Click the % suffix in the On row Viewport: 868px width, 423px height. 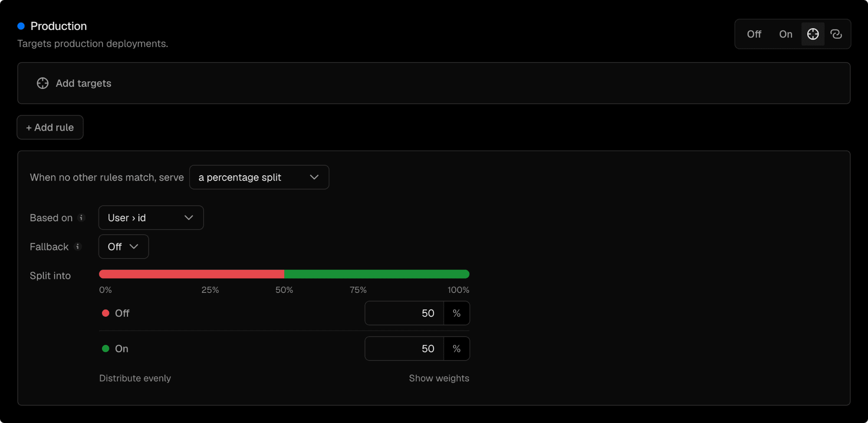[x=457, y=349]
